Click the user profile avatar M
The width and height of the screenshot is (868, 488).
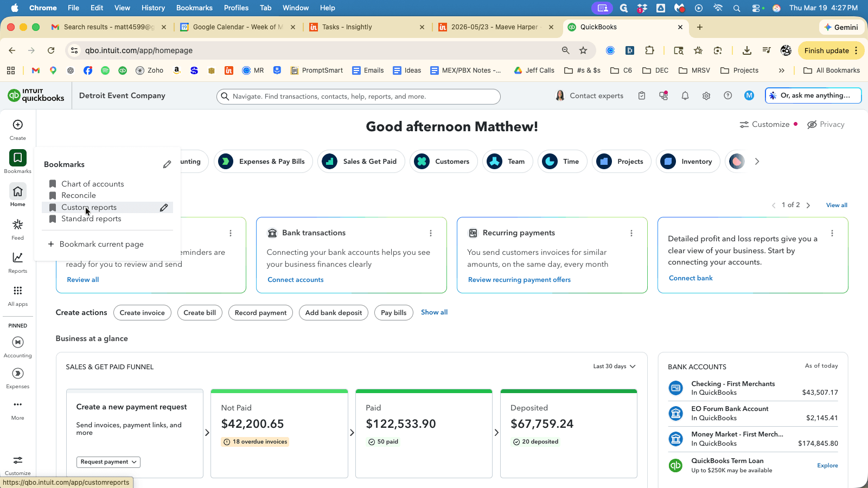pyautogui.click(x=749, y=95)
